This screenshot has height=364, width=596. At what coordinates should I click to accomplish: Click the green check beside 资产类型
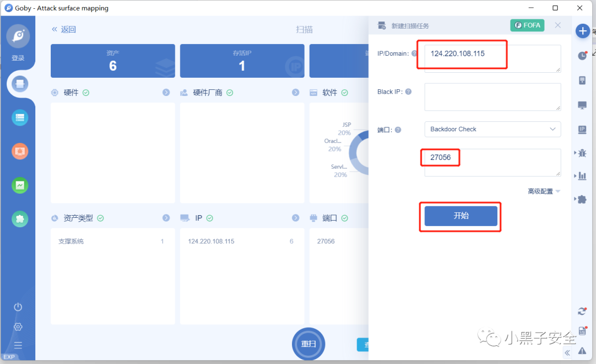pos(100,218)
